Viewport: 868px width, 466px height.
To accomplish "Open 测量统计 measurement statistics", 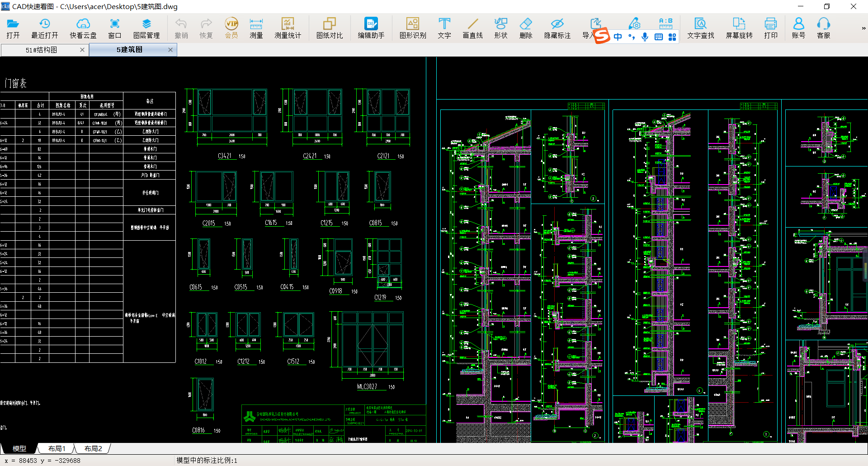I will [288, 28].
